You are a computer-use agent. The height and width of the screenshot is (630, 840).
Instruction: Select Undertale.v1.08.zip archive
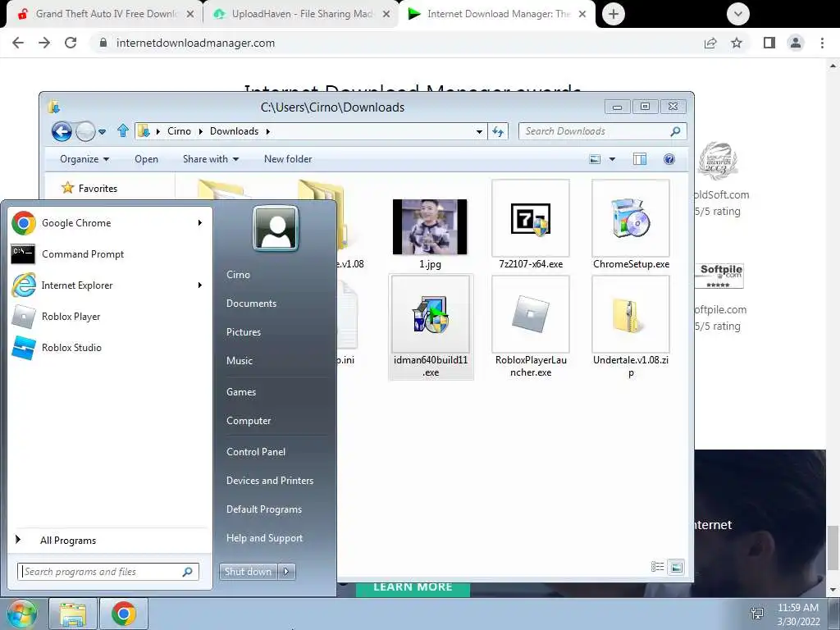point(631,326)
